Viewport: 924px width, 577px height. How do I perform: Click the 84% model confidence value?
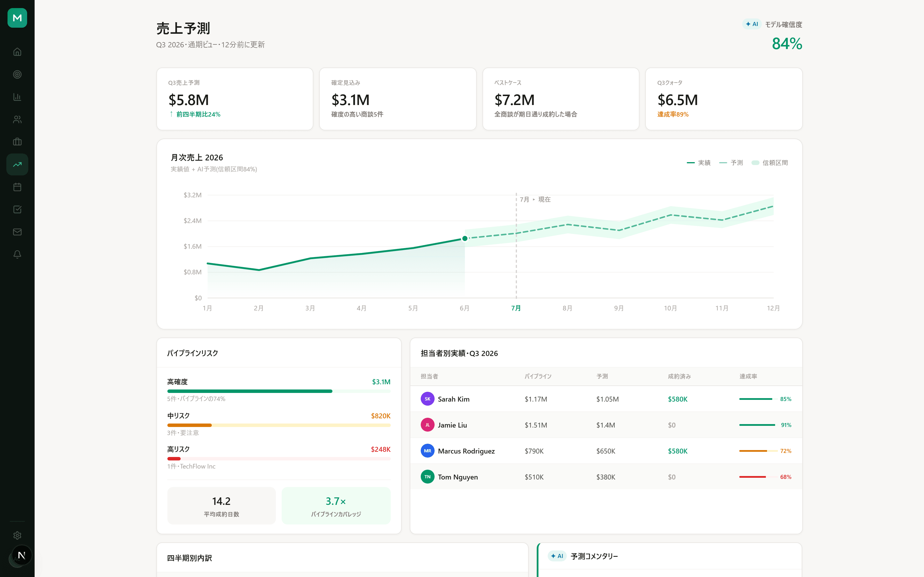787,44
